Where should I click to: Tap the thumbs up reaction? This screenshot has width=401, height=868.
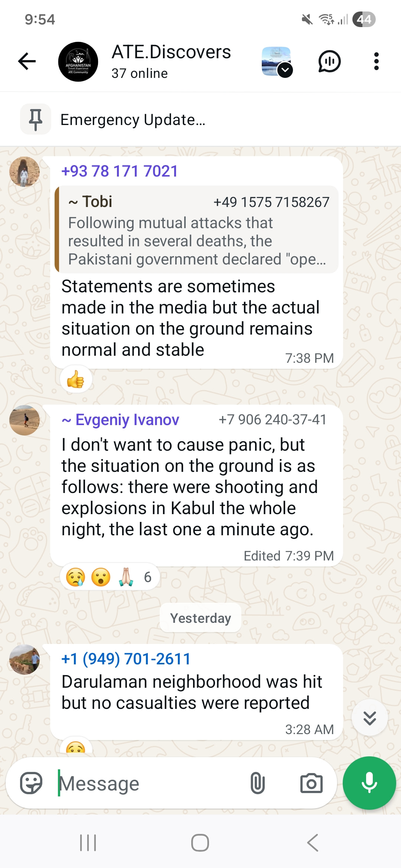click(76, 379)
